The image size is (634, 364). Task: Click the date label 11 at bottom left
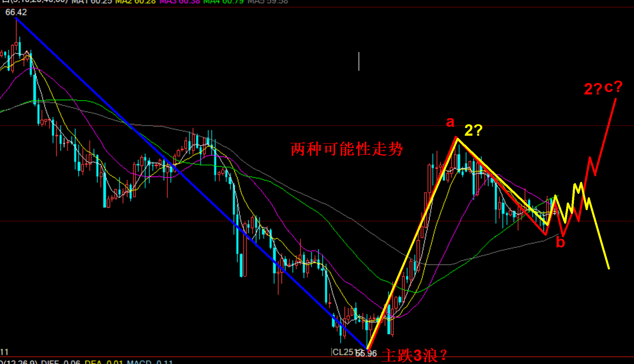click(4, 352)
